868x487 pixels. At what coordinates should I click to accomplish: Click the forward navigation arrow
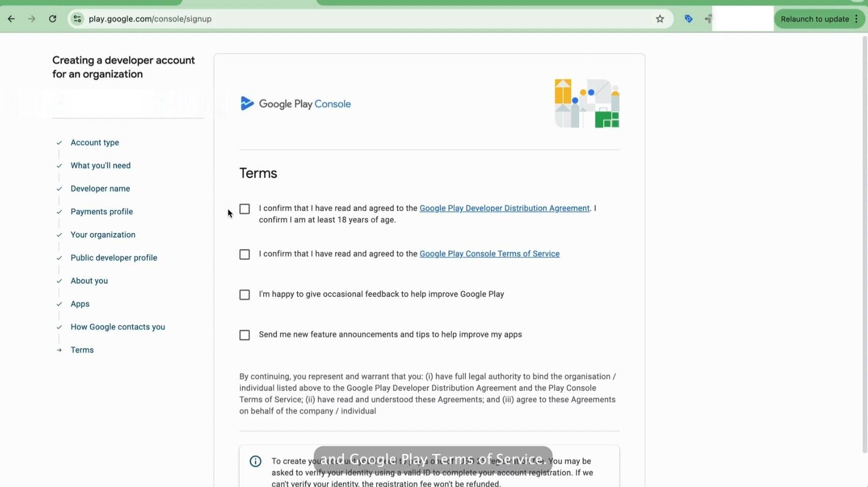point(32,19)
